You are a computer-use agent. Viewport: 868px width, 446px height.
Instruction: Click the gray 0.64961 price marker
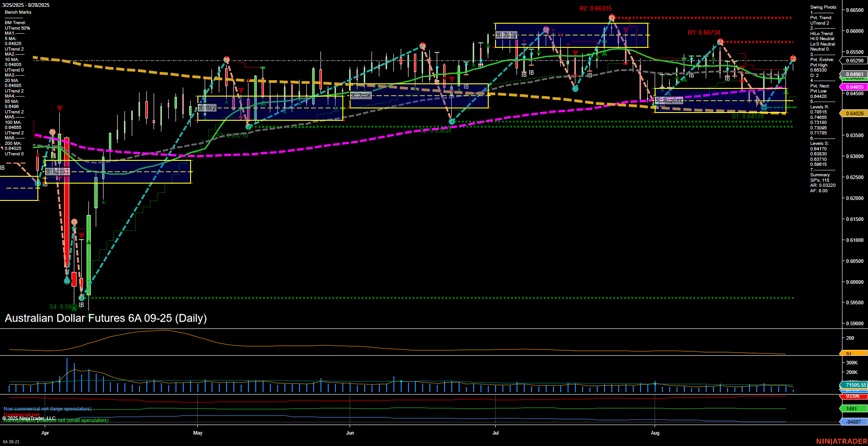tap(854, 74)
